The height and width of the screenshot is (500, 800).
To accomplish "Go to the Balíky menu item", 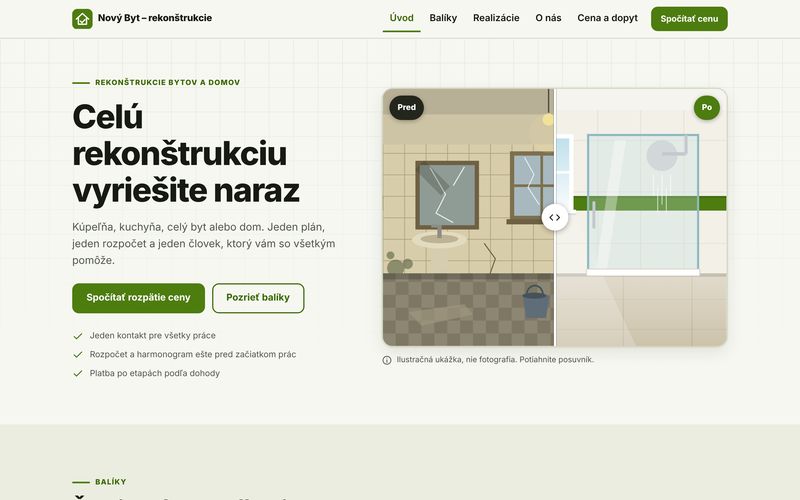I will click(443, 18).
